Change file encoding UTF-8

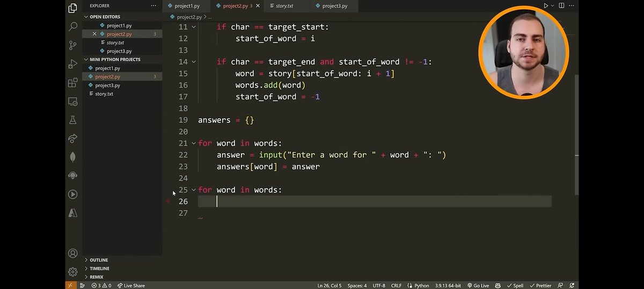tap(379, 285)
